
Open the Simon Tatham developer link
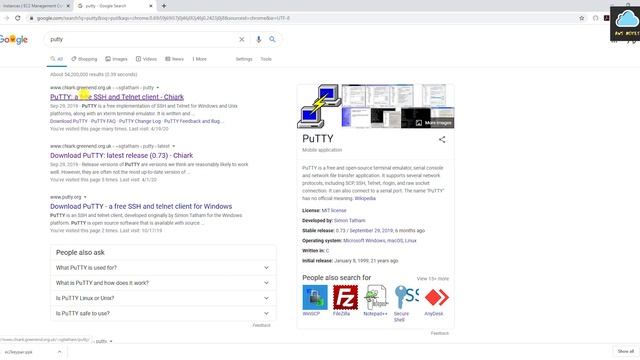pos(350,220)
